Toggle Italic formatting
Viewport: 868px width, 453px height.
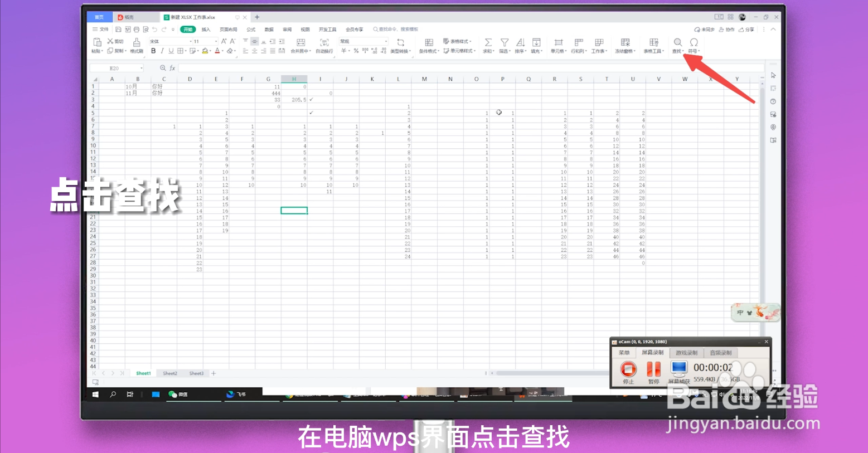point(162,51)
